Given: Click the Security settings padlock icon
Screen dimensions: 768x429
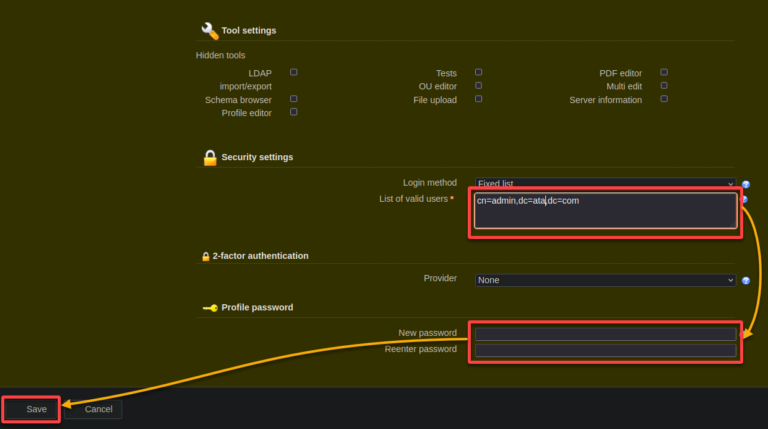Looking at the screenshot, I should click(x=210, y=157).
